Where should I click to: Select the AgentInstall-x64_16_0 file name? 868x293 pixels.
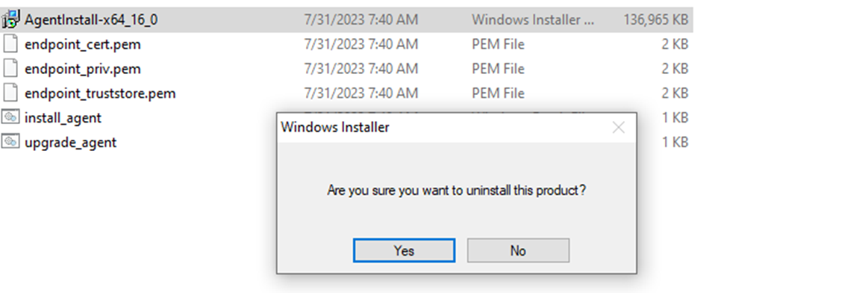pyautogui.click(x=91, y=20)
